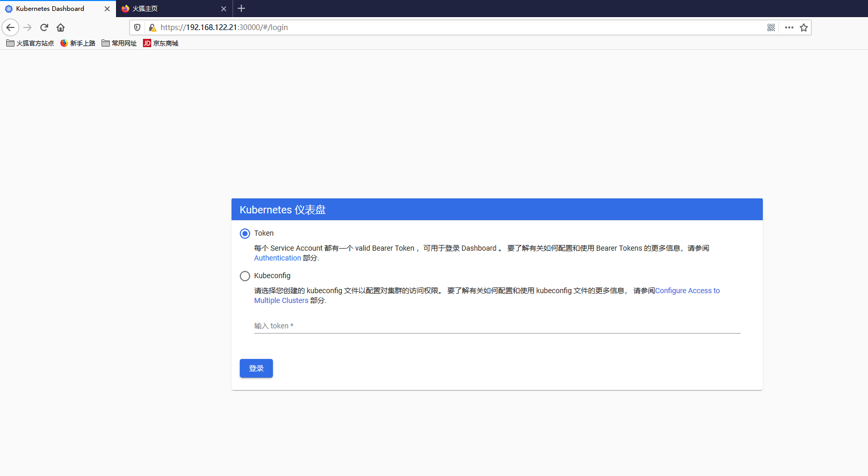Viewport: 868px width, 476px height.
Task: Go back with the browser back arrow
Action: (x=10, y=27)
